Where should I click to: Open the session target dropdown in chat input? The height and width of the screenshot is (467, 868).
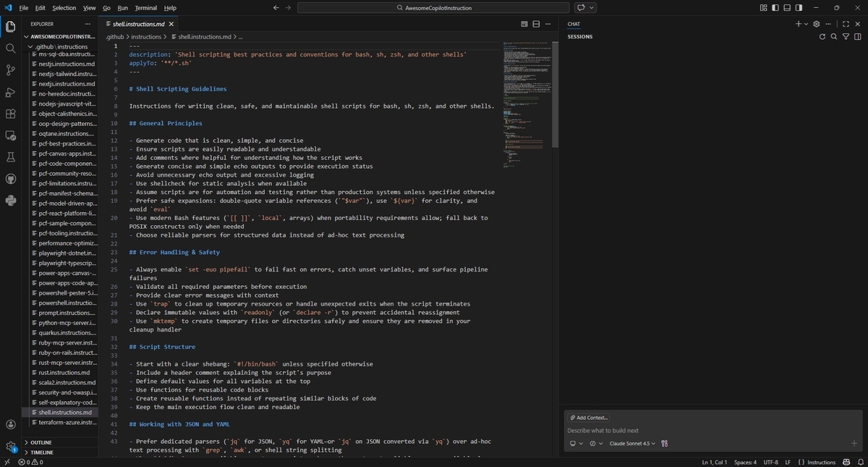point(576,444)
